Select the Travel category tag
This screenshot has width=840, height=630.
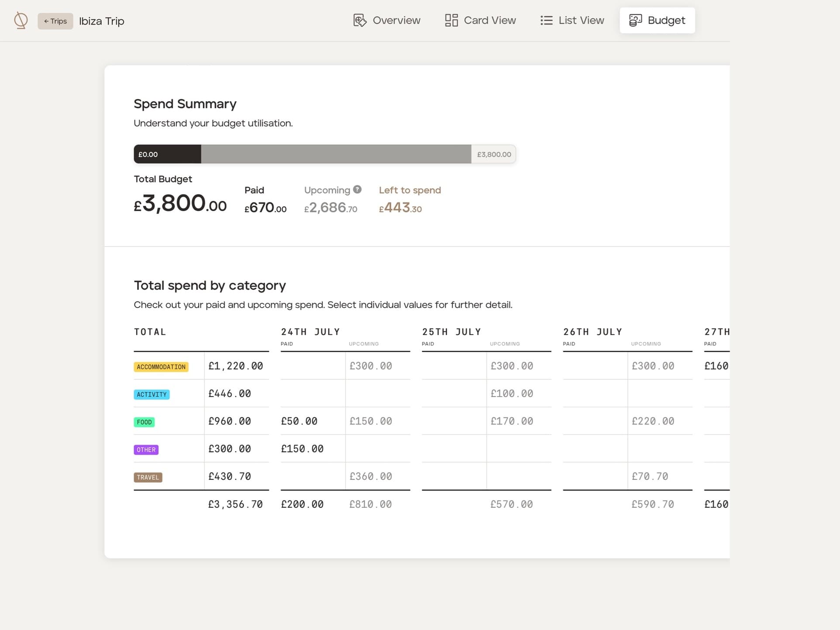[x=148, y=477]
